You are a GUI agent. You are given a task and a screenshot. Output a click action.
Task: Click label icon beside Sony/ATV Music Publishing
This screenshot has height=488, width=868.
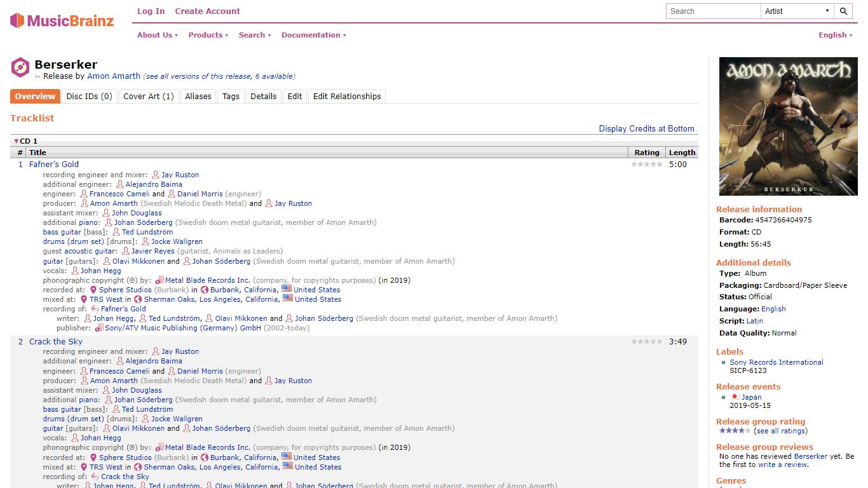pos(99,328)
